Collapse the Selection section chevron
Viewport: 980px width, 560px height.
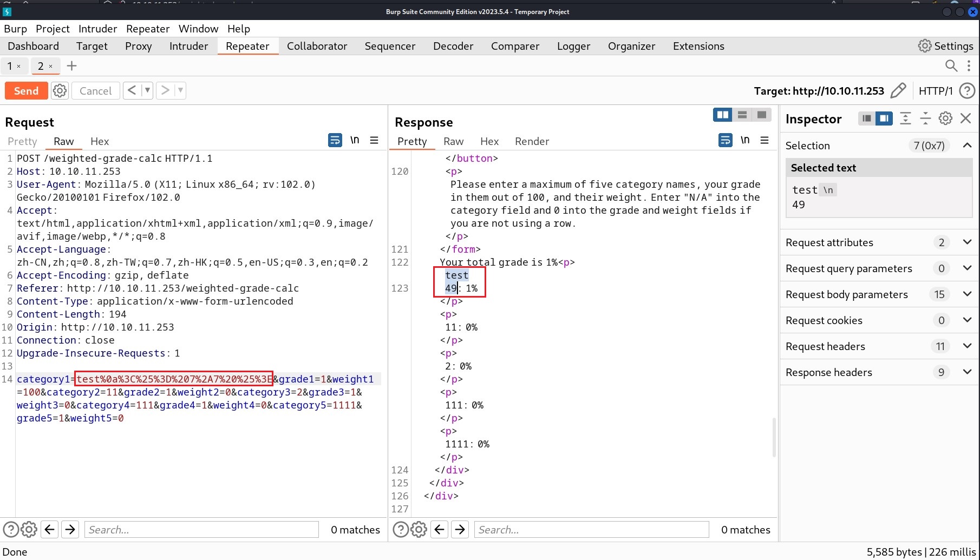967,145
